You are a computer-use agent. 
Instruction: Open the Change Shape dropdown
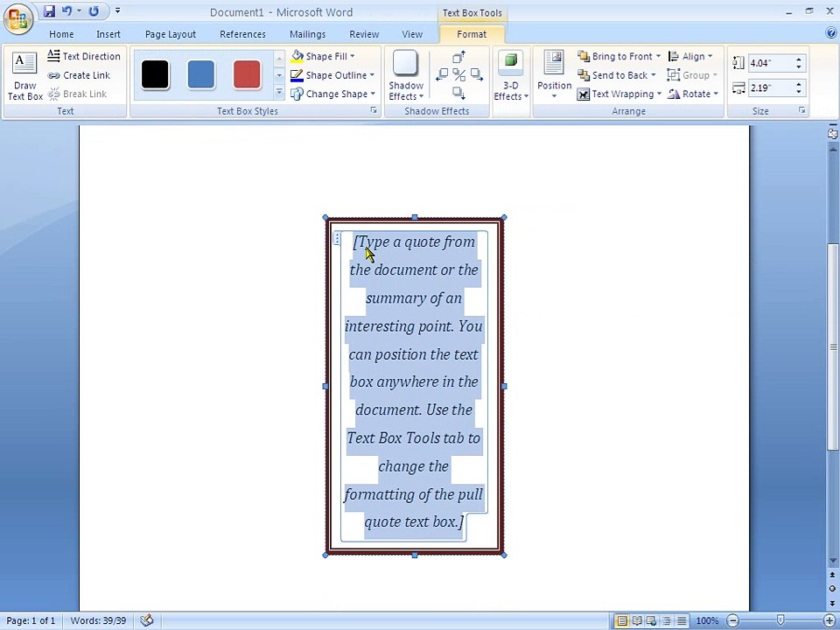332,94
